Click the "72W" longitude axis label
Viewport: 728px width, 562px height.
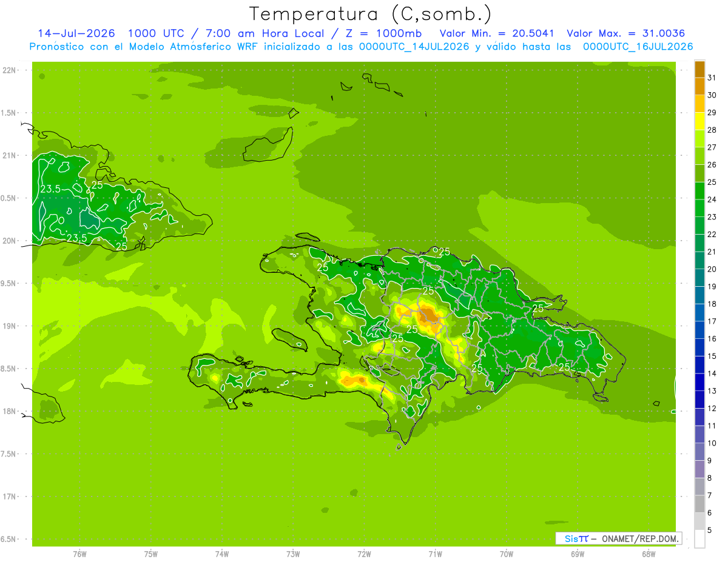(x=364, y=554)
